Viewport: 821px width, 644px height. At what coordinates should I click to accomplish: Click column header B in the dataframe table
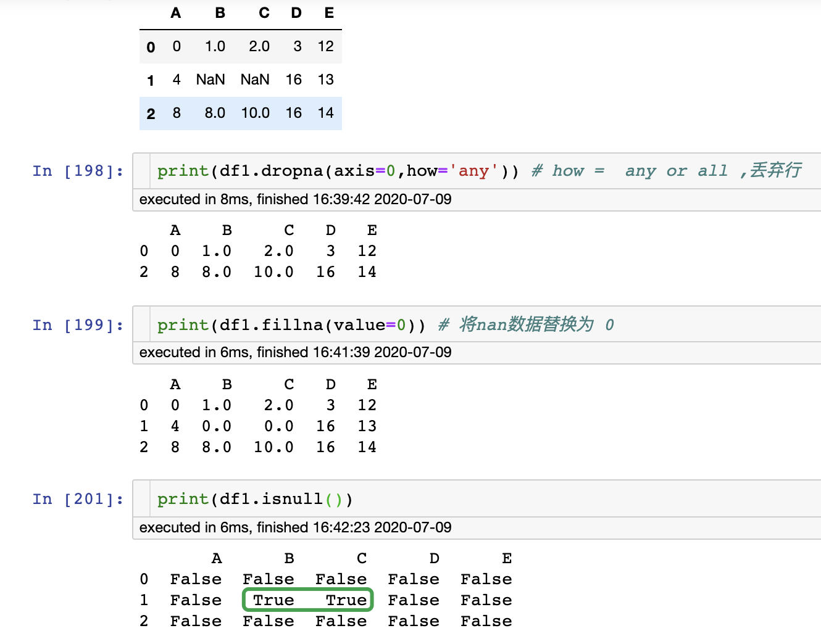[x=220, y=13]
